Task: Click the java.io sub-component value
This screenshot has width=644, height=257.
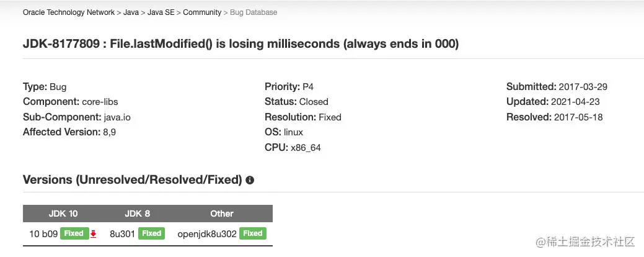Action: tap(117, 117)
